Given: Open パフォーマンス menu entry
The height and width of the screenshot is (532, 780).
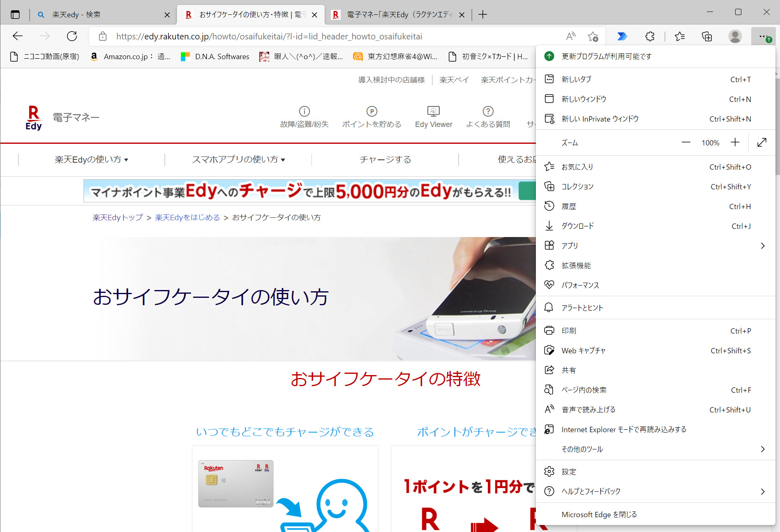Looking at the screenshot, I should click(x=655, y=285).
